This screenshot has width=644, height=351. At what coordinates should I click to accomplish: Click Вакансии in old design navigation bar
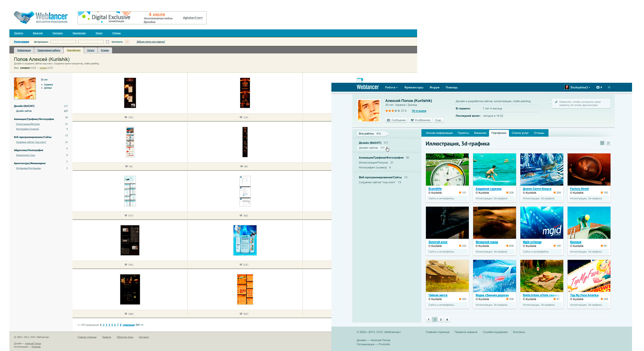click(38, 33)
